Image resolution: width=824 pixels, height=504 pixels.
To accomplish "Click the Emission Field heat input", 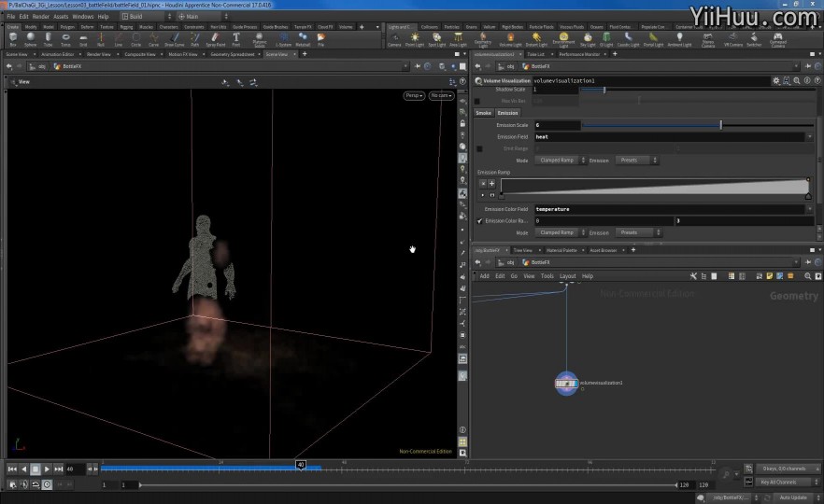I will (x=670, y=137).
